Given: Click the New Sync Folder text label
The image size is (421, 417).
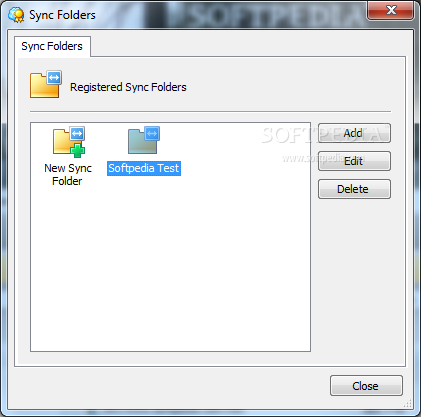Looking at the screenshot, I should pos(68,174).
